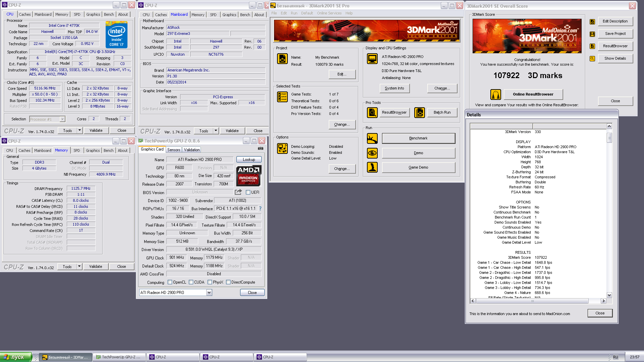The image size is (644, 362).
Task: Click the Benchmark button
Action: click(x=418, y=138)
